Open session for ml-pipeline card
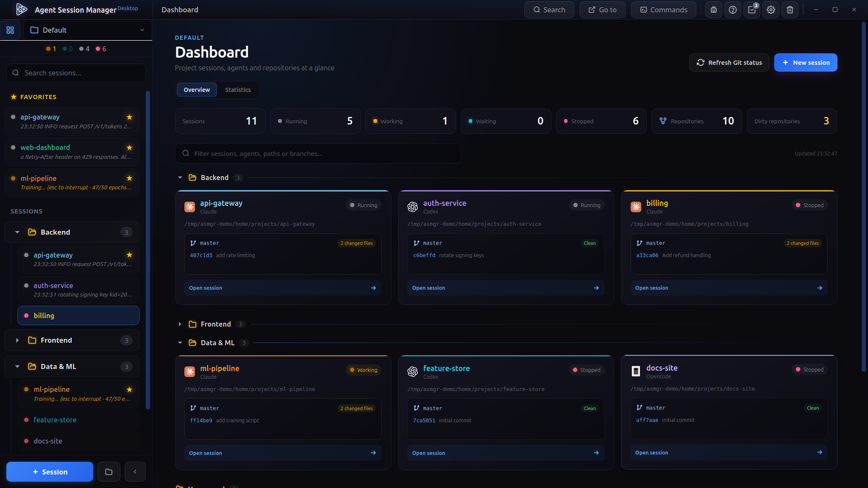Viewport: 868px width, 488px height. point(283,453)
